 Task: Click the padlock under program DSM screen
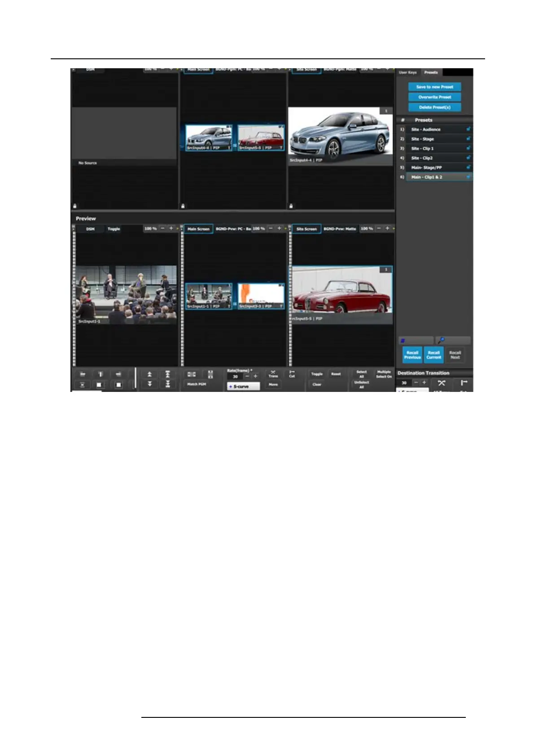tap(75, 206)
